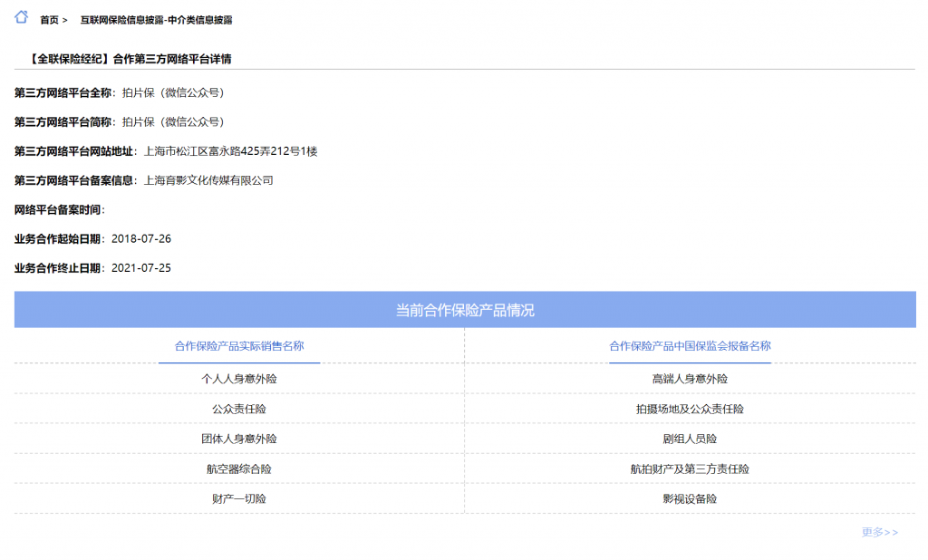Screen dimensions: 928x560
Task: Click the 财产一切险 cell
Action: [239, 499]
